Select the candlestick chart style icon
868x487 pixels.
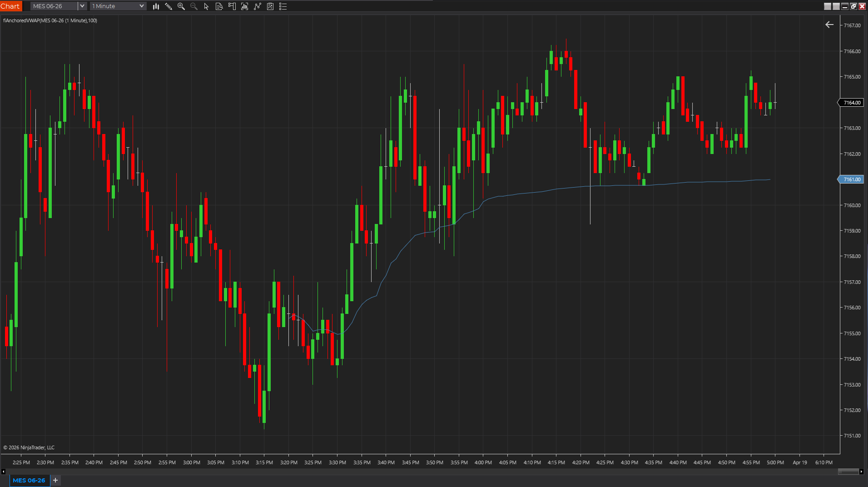[156, 6]
